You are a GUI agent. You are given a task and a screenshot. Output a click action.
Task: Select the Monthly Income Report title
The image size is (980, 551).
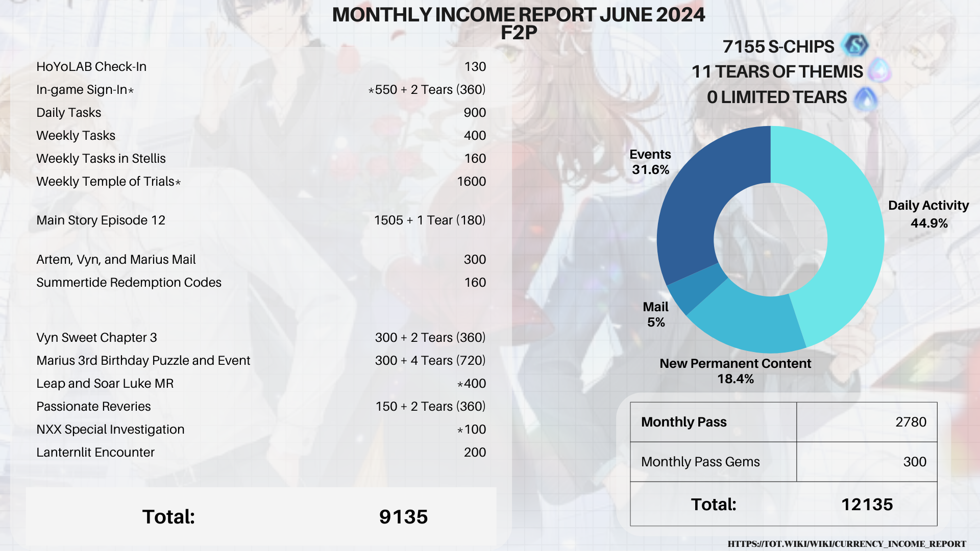pyautogui.click(x=519, y=15)
